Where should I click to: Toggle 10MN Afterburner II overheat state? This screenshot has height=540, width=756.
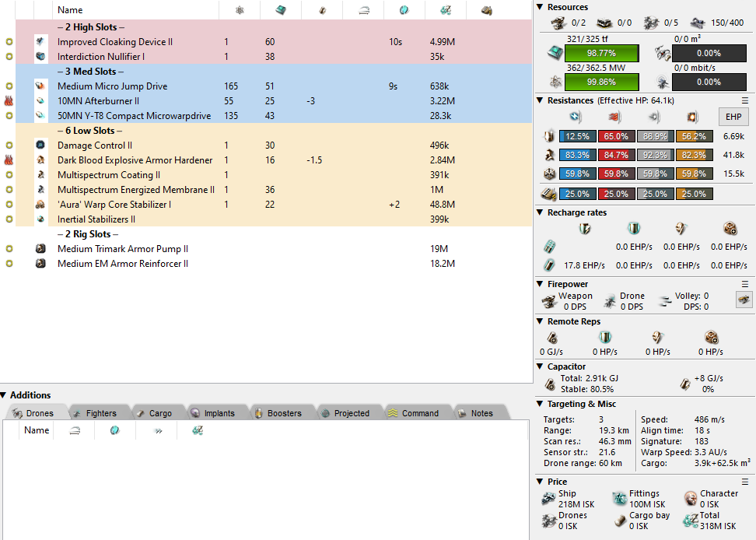tap(9, 101)
